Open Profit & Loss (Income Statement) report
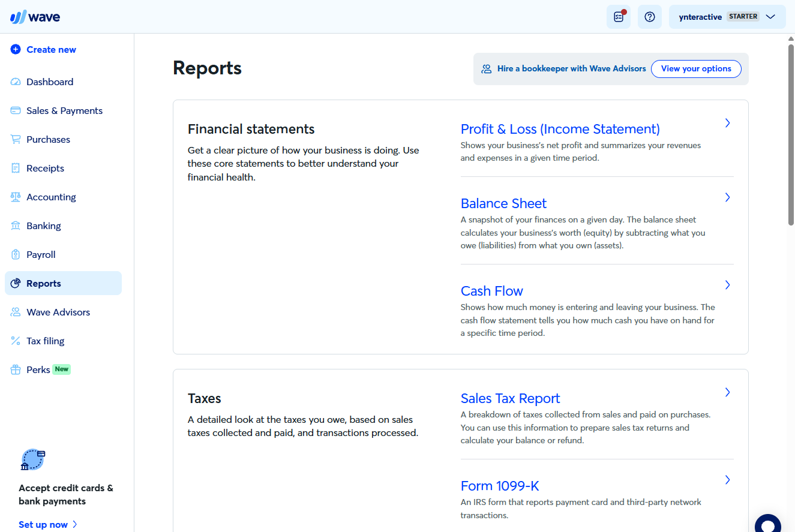The image size is (795, 532). click(560, 129)
